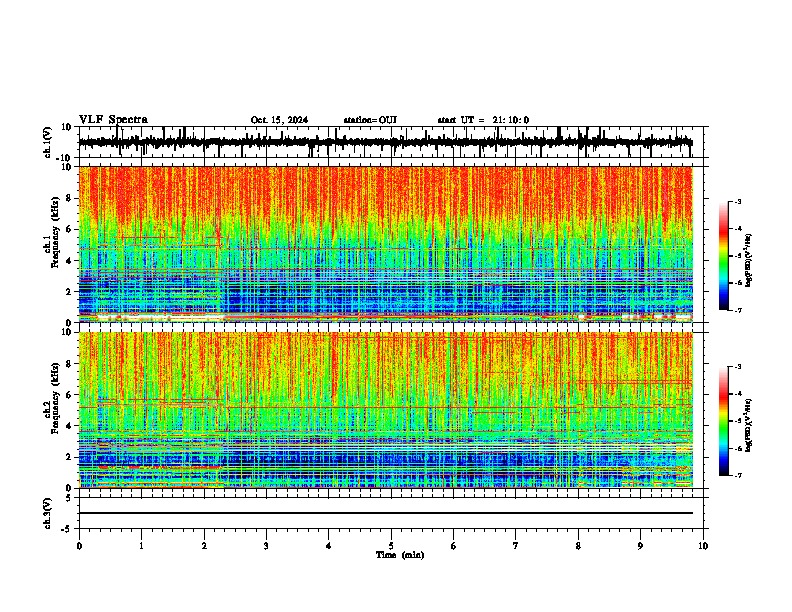
Task: Click time-axis tick label "0"
Action: 79,546
